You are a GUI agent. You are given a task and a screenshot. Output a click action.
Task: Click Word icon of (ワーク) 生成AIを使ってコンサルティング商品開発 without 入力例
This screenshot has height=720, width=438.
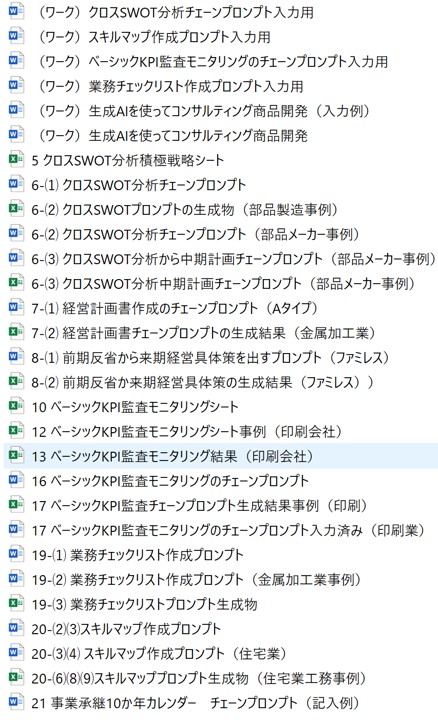point(16,135)
